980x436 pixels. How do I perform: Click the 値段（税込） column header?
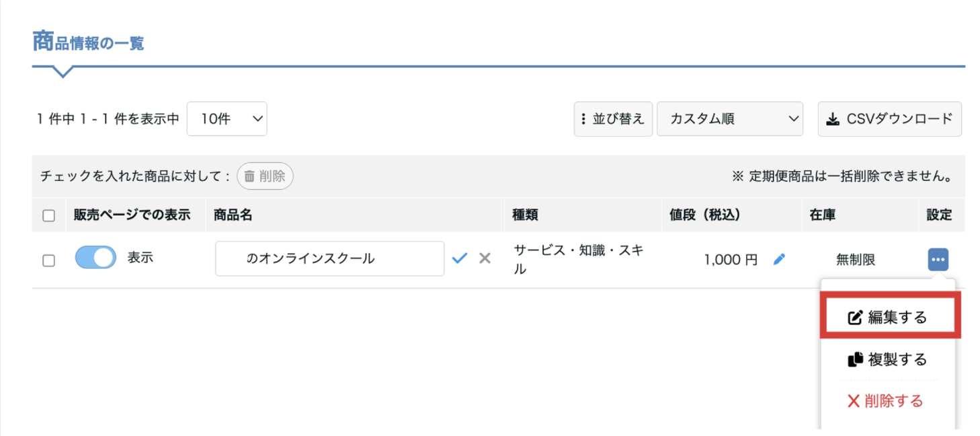[704, 215]
